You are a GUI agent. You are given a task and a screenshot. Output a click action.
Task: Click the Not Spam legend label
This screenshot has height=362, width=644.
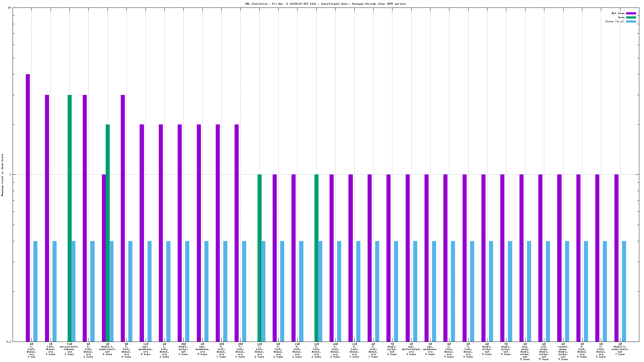pyautogui.click(x=618, y=13)
